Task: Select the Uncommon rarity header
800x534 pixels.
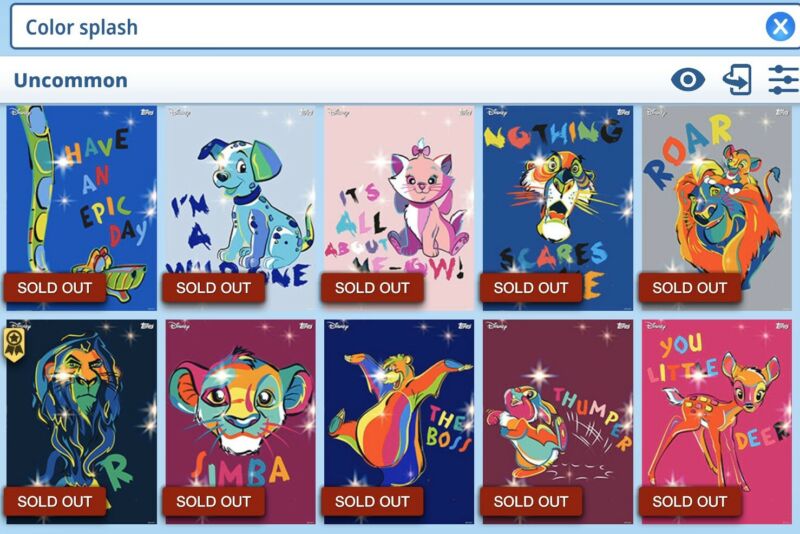Action: [70, 80]
